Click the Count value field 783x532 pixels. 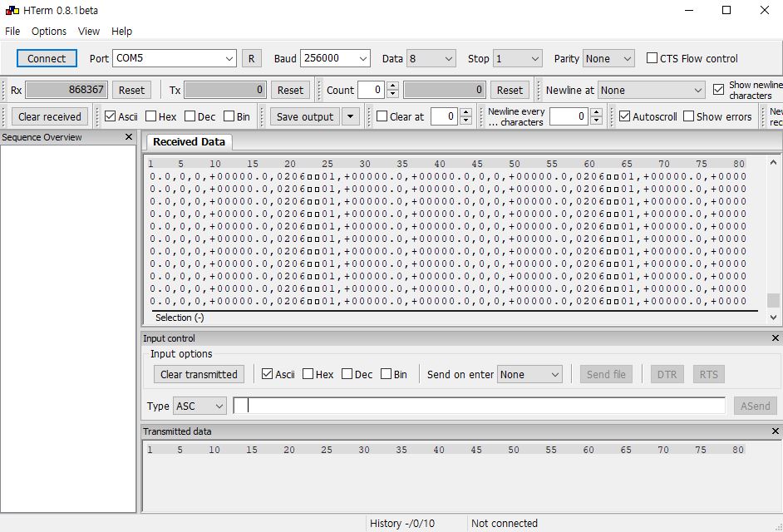(x=371, y=91)
